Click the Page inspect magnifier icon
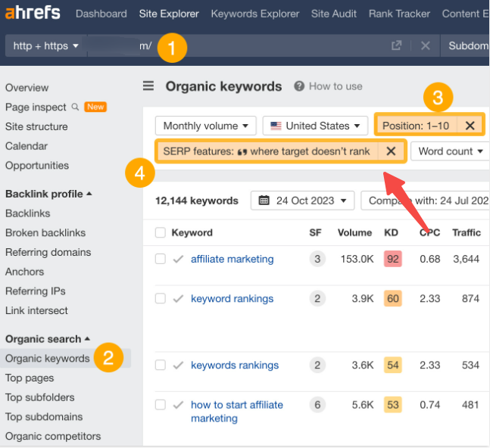The width and height of the screenshot is (490, 448). 75,107
